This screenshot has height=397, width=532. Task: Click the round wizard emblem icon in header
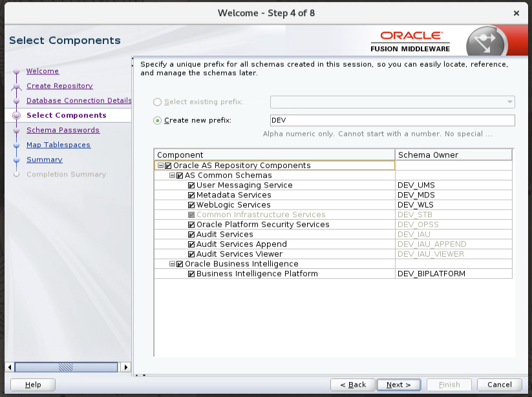tap(487, 42)
